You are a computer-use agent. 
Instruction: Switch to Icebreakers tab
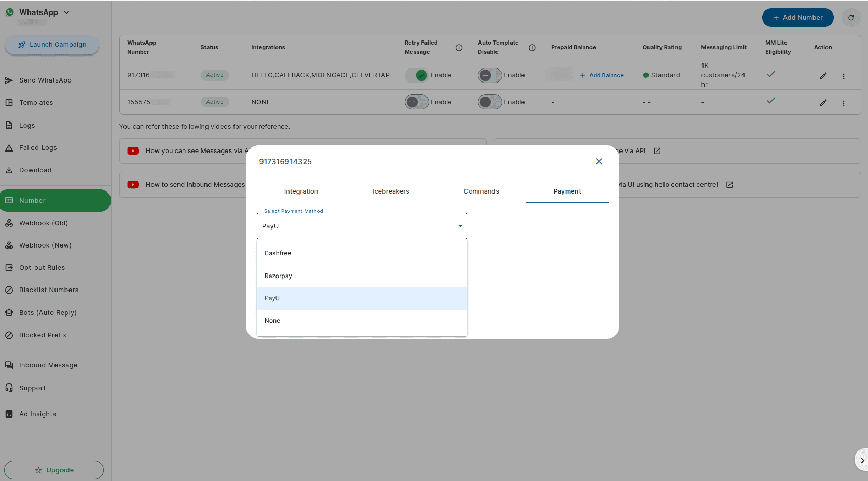tap(391, 191)
